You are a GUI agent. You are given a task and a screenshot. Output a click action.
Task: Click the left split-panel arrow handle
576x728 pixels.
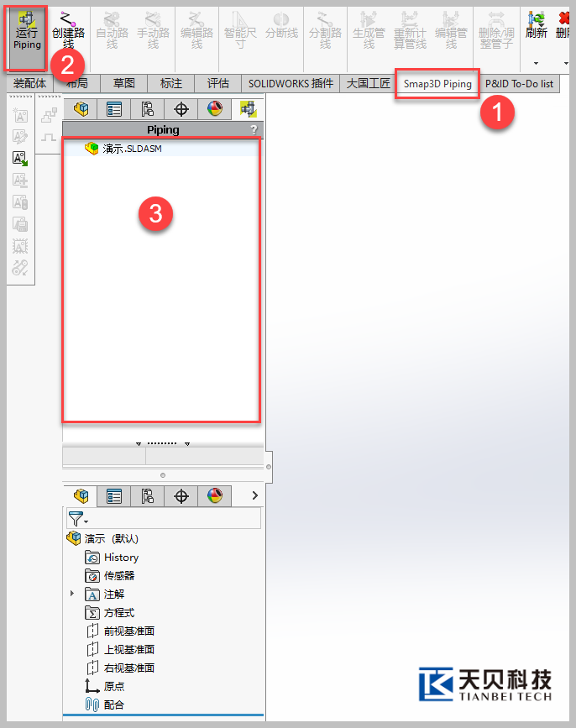click(x=139, y=444)
